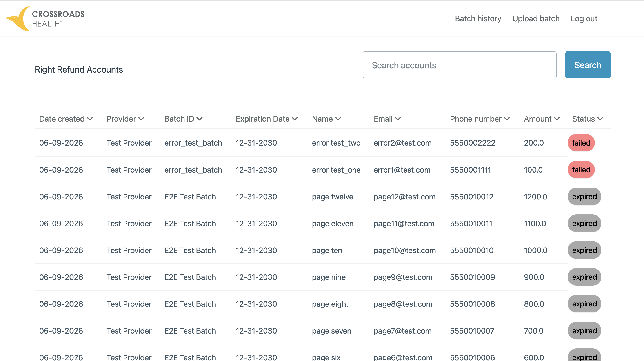
Task: Select email page10@test.com
Action: [405, 250]
